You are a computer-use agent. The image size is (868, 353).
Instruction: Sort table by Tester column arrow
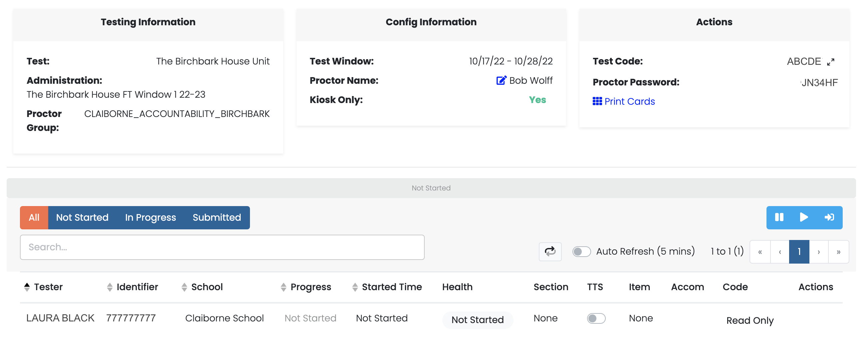pos(27,287)
